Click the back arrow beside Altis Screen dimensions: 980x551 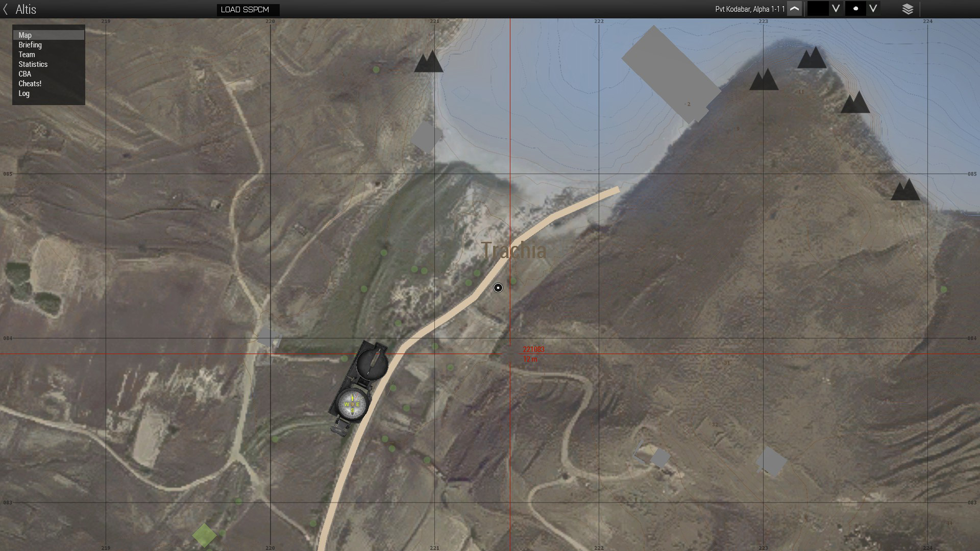6,9
